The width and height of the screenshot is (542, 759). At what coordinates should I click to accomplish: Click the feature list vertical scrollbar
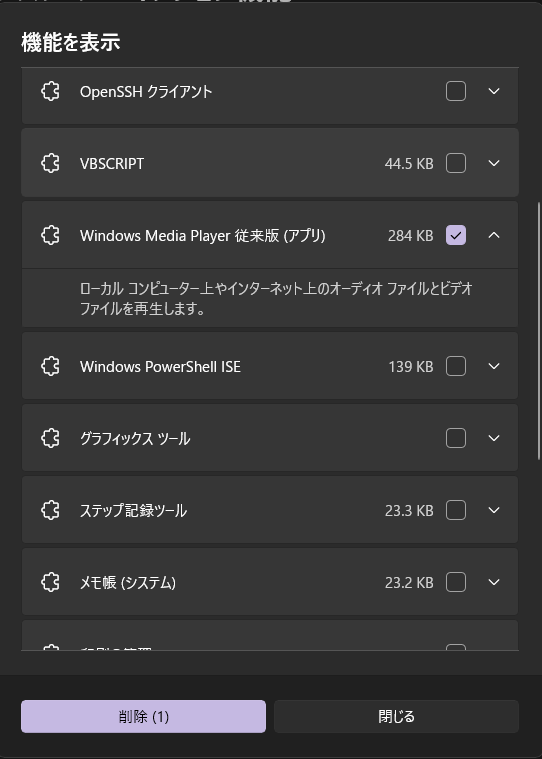(539, 331)
